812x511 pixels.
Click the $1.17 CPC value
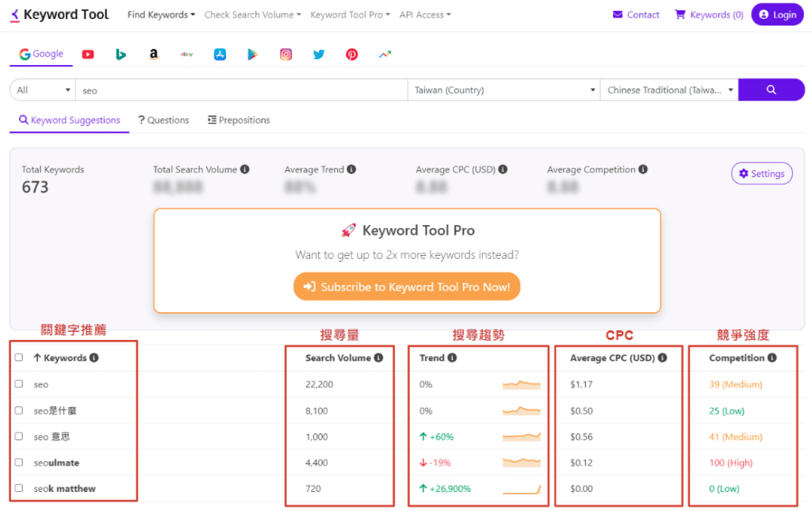581,384
